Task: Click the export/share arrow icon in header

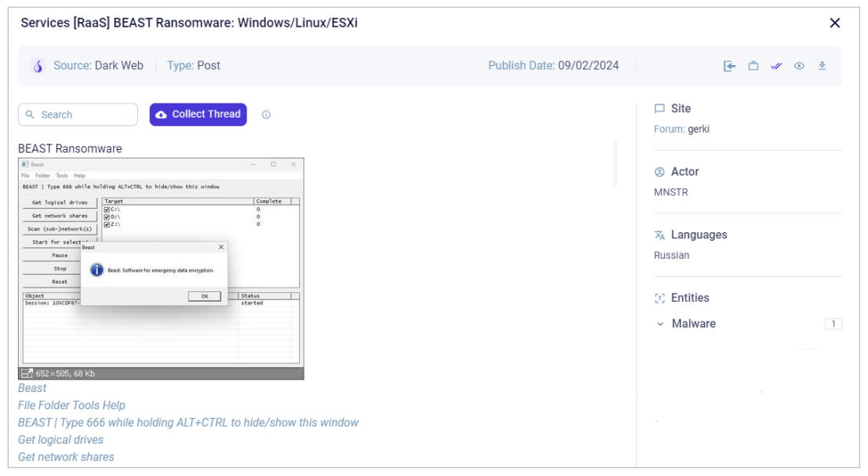Action: click(730, 66)
